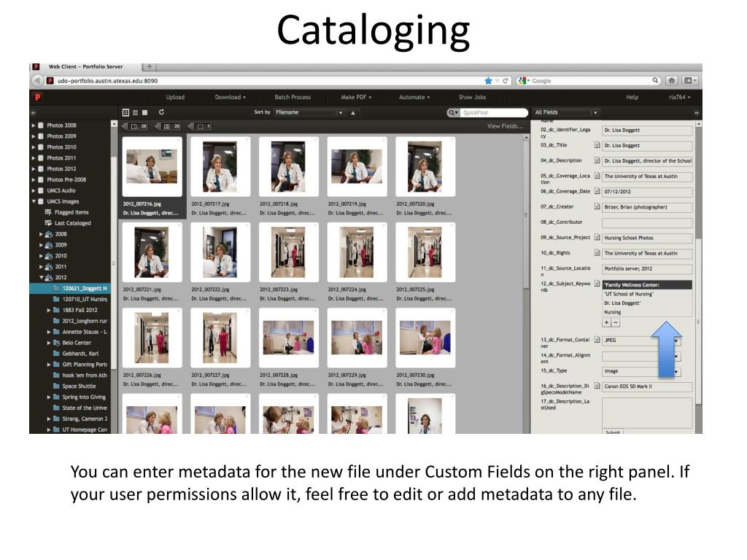
Task: Click the edit icon beside 04_dc_Description
Action: [x=597, y=160]
